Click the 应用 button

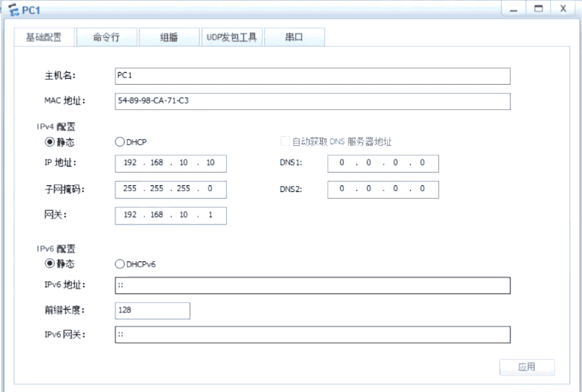tap(527, 367)
